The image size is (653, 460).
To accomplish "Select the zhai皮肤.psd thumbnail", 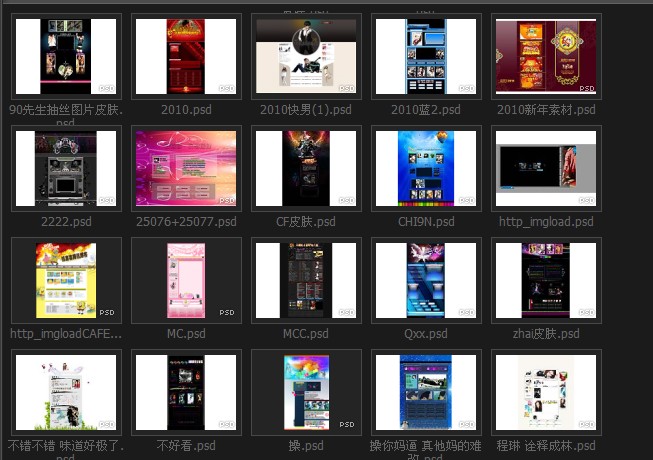I will 546,280.
